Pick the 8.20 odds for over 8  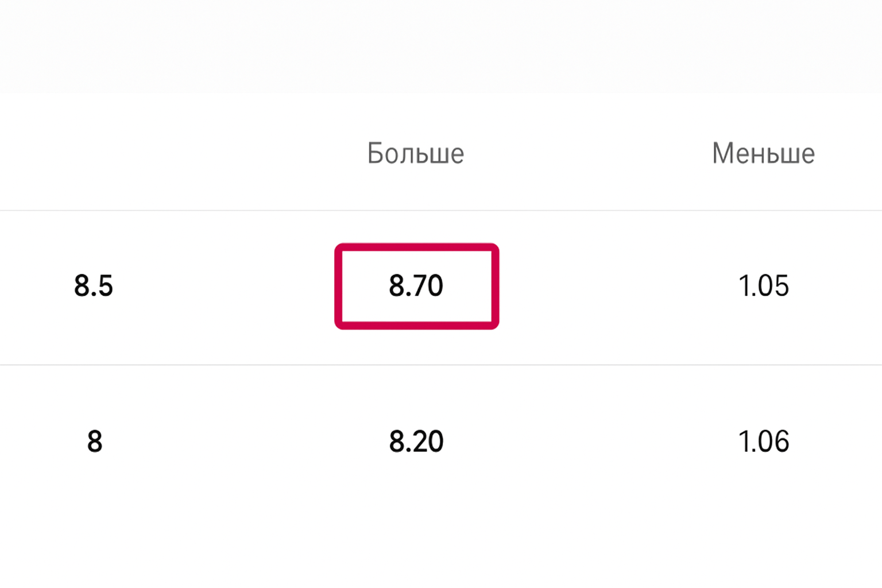pos(416,442)
